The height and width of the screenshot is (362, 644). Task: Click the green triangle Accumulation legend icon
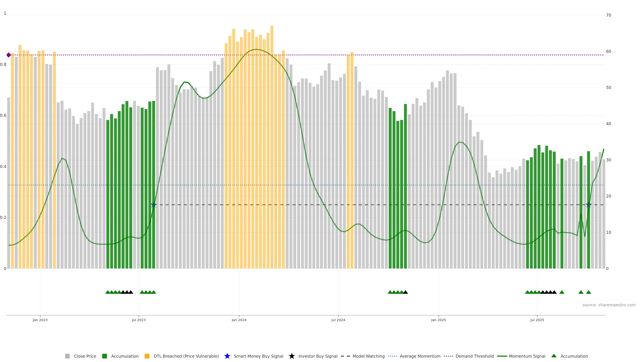click(554, 356)
